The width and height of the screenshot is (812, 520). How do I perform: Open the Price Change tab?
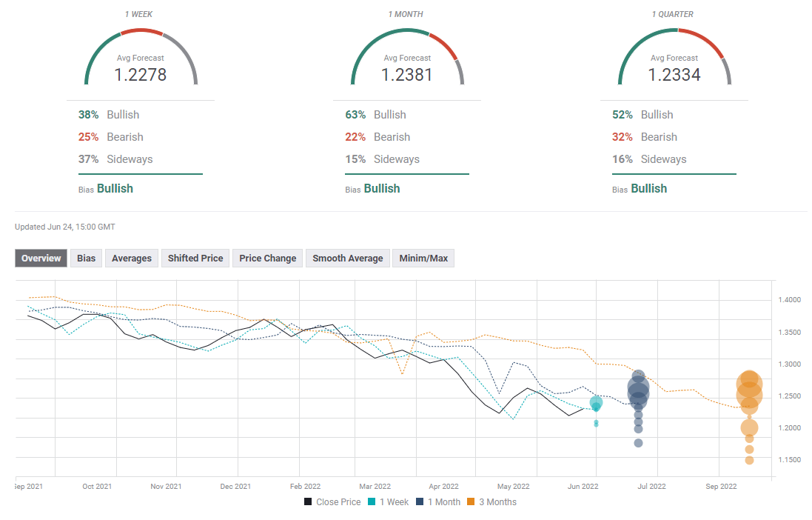268,259
